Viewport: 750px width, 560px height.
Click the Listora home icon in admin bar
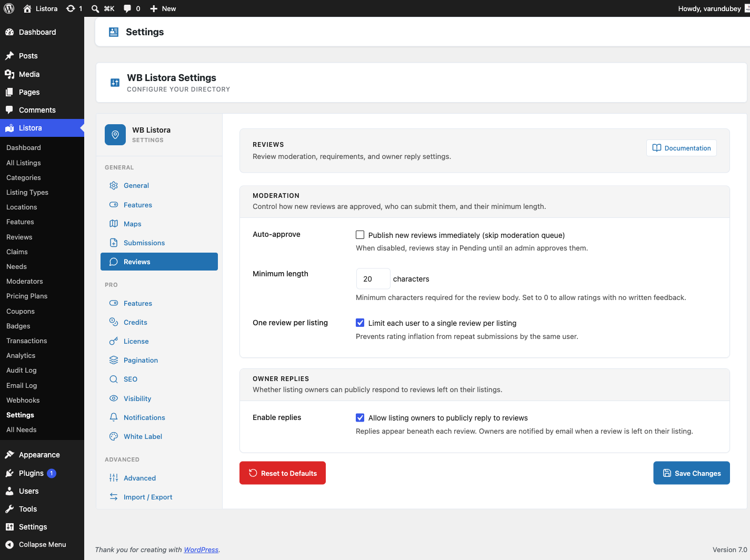tap(27, 8)
